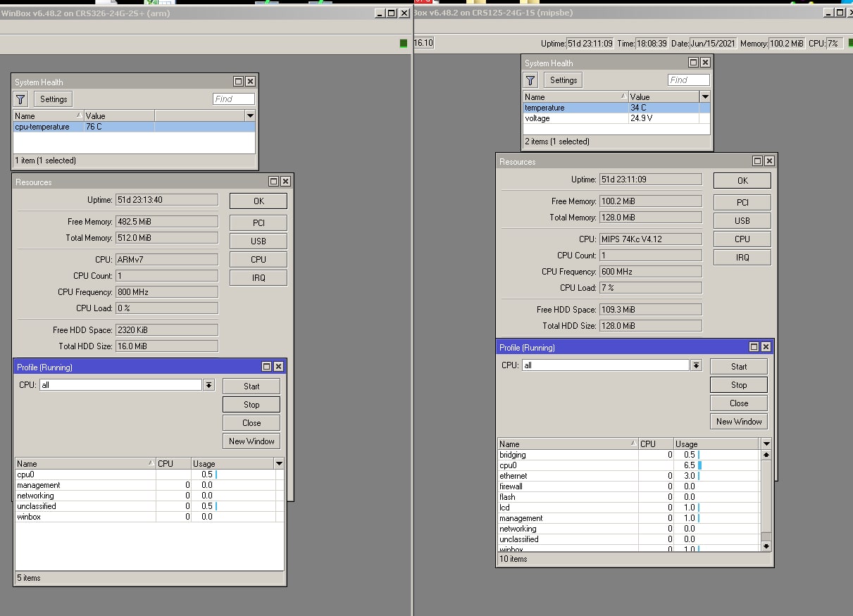Close the right System Health window
Image resolution: width=853 pixels, height=616 pixels.
[705, 63]
